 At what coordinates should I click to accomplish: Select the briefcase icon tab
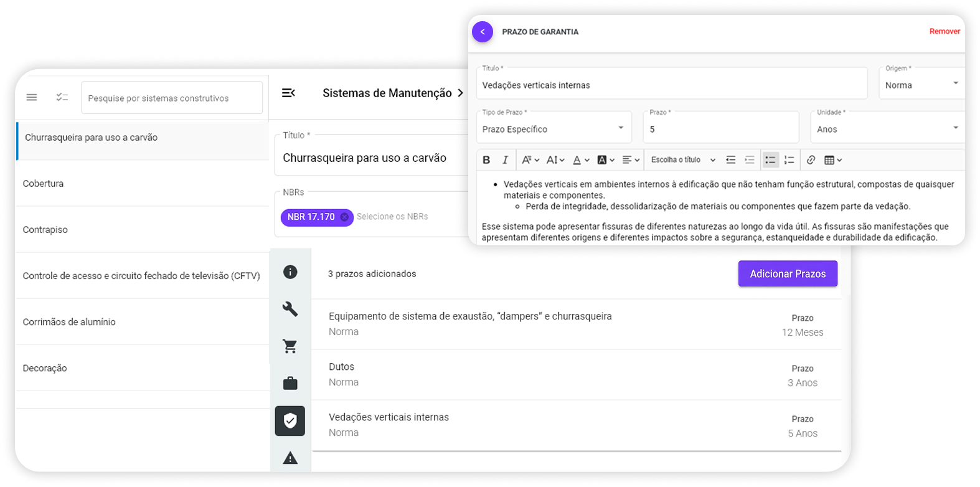[290, 384]
